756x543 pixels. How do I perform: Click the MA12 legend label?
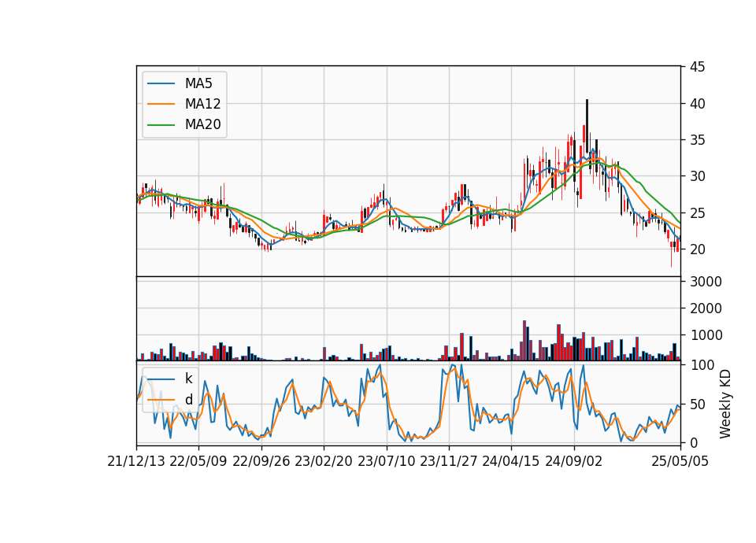[202, 104]
